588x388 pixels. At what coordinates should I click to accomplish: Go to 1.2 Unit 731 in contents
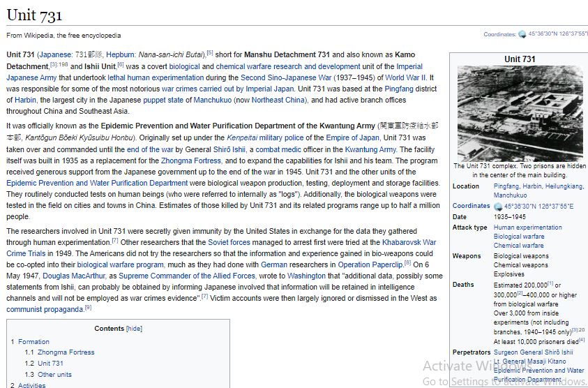click(x=51, y=364)
